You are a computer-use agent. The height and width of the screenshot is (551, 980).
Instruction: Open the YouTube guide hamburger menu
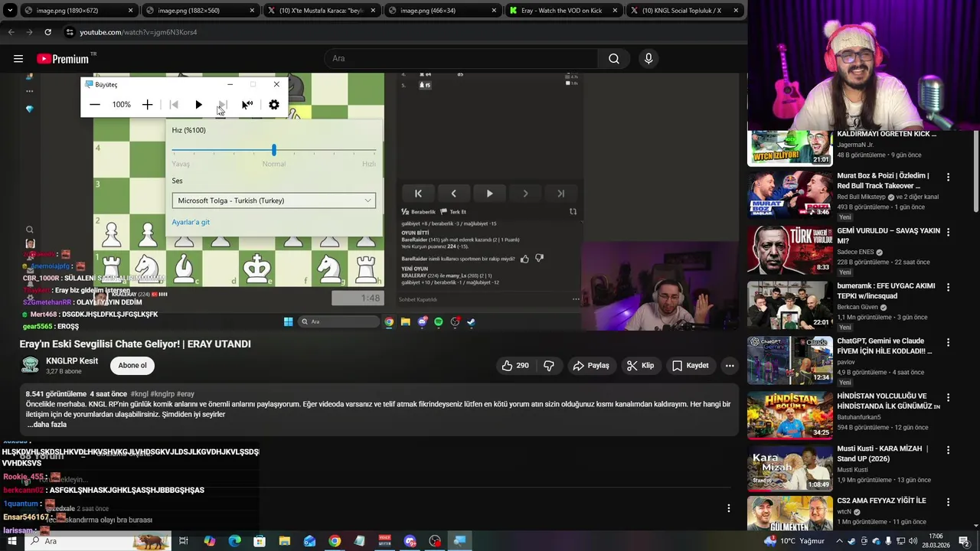(18, 59)
